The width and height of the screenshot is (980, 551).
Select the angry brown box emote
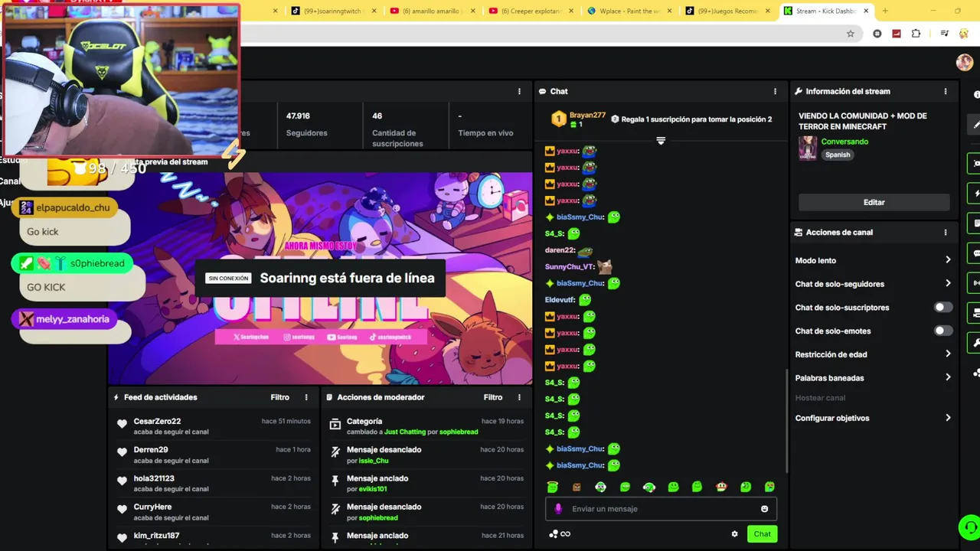tap(577, 487)
